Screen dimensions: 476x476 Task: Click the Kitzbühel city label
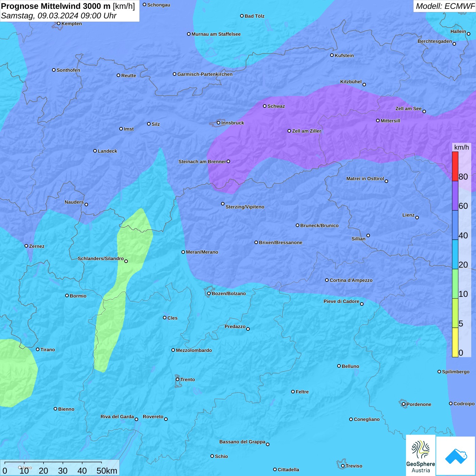pos(351,82)
